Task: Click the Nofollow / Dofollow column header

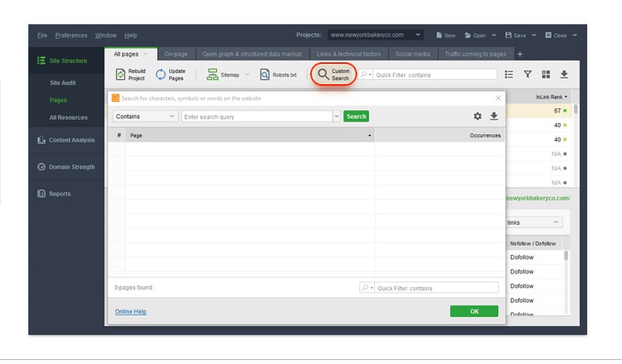Action: 533,243
